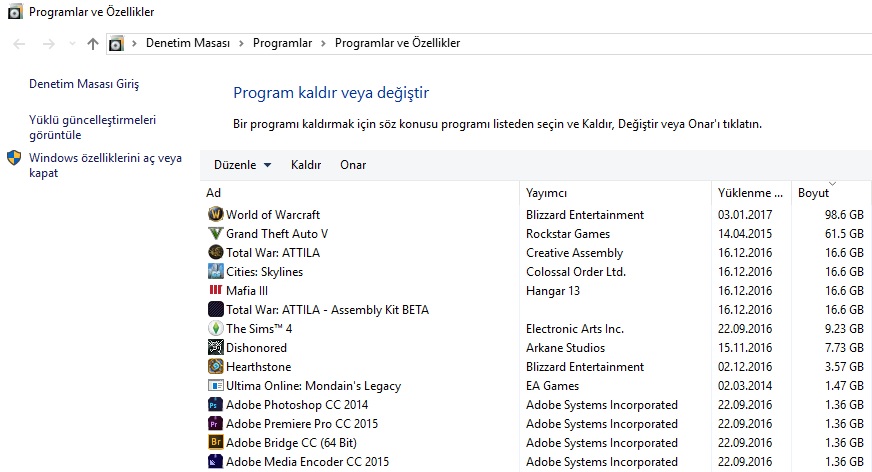Click The Sims 4 icon
This screenshot has width=872, height=472.
(215, 328)
